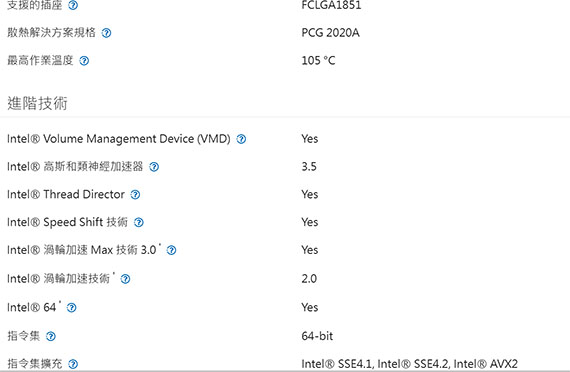570x372 pixels.
Task: Click help icon next to 渦輪加速技術
Action: pyautogui.click(x=125, y=279)
